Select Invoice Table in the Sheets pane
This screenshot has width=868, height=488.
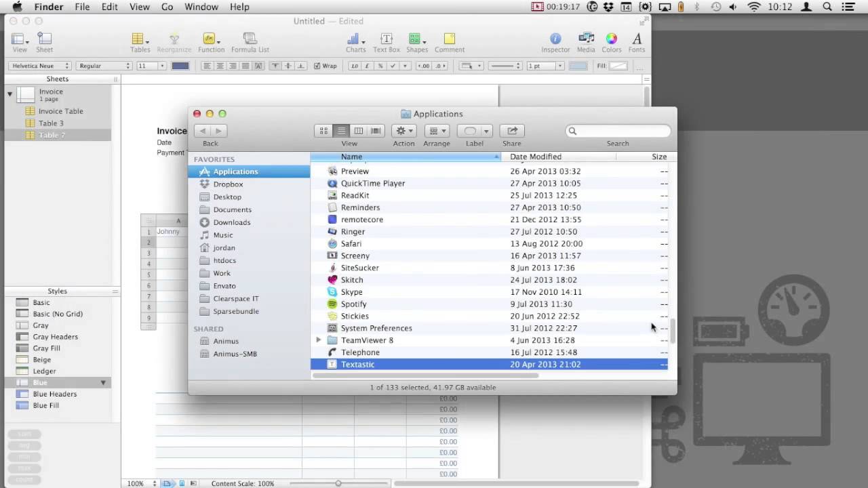tap(61, 111)
